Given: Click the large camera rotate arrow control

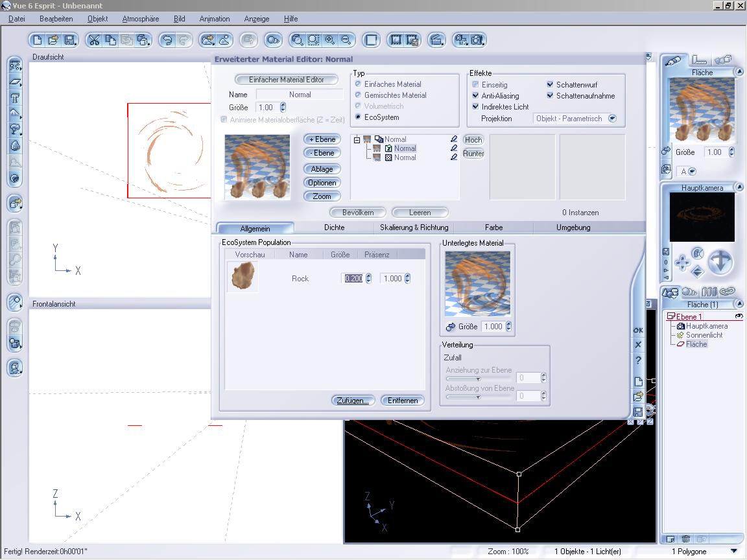Looking at the screenshot, I should click(x=720, y=262).
